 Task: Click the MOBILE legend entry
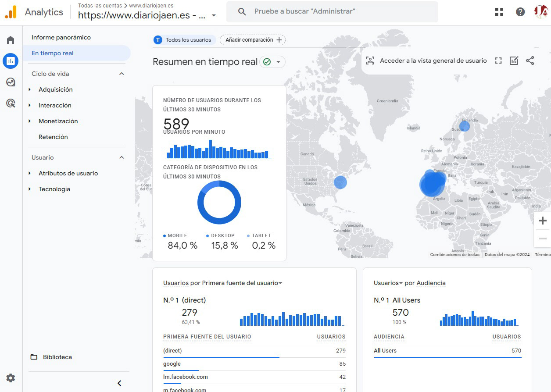180,242
